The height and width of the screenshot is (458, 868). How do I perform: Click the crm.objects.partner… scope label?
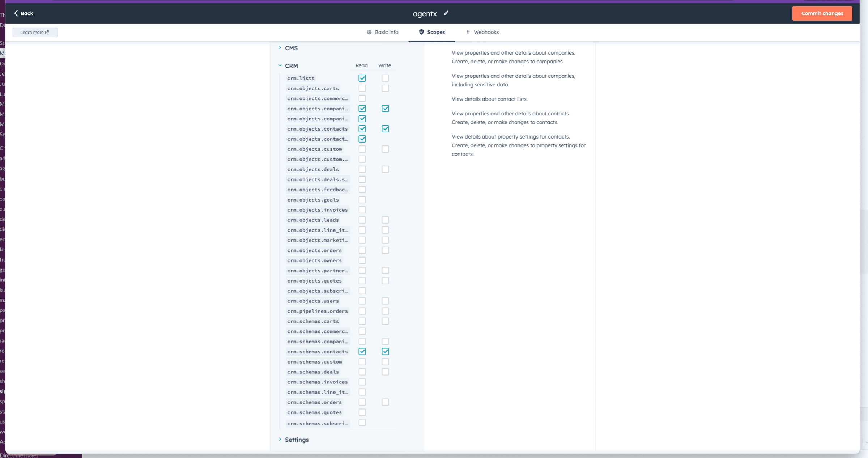pos(318,271)
